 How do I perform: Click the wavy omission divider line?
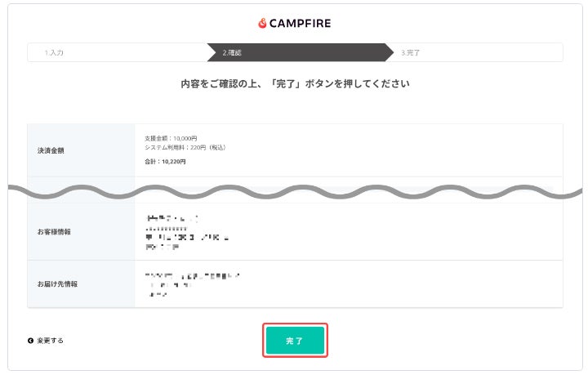point(294,194)
